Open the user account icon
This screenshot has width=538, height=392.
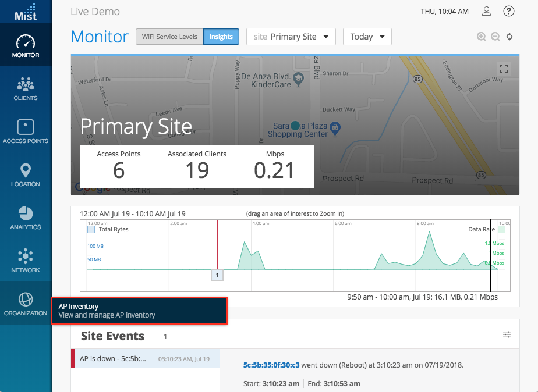(487, 11)
